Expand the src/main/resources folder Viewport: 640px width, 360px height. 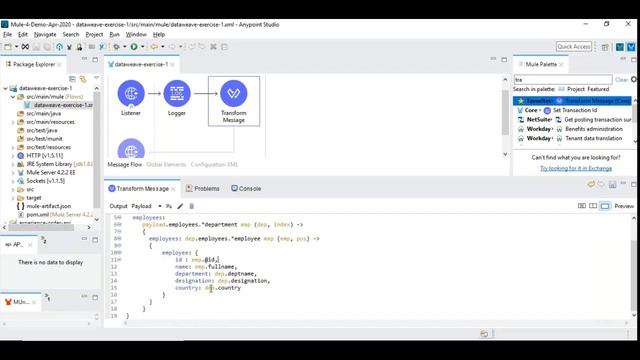click(13, 122)
